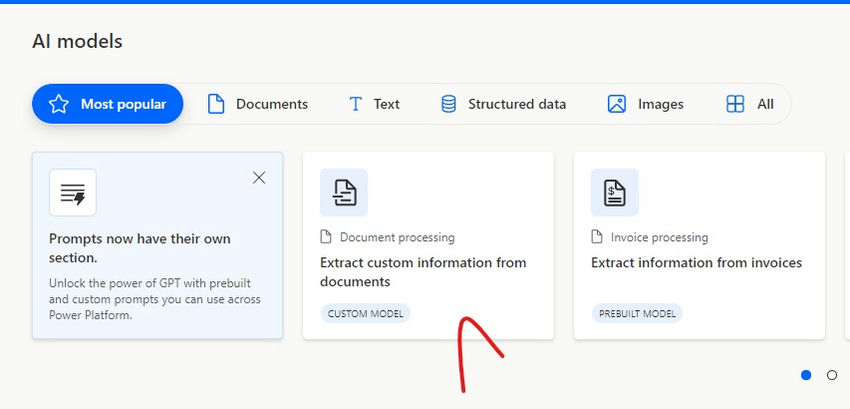The image size is (850, 409).
Task: Click the Document processing icon tile
Action: point(344,193)
